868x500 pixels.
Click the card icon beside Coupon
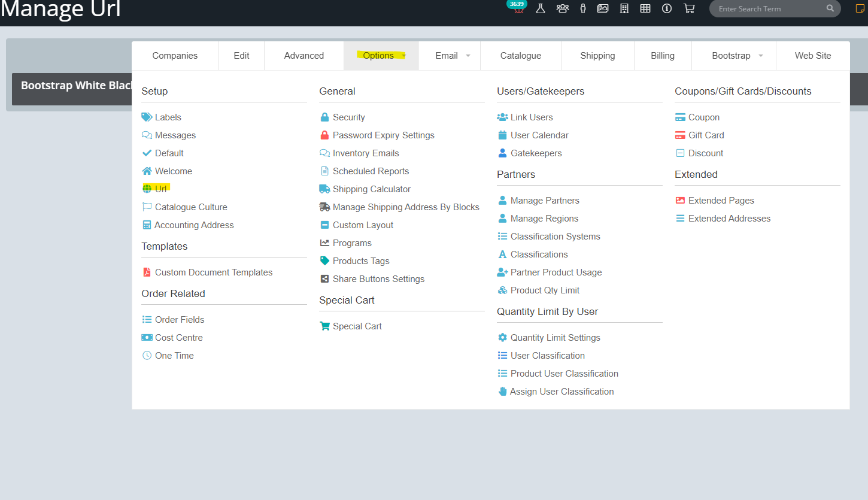[x=680, y=117]
